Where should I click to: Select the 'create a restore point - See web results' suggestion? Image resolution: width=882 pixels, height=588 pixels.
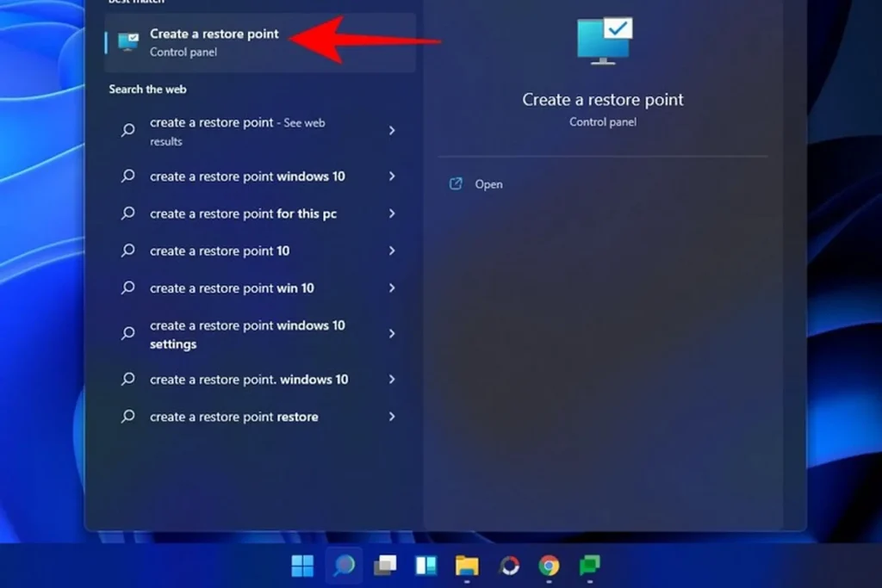coord(260,131)
